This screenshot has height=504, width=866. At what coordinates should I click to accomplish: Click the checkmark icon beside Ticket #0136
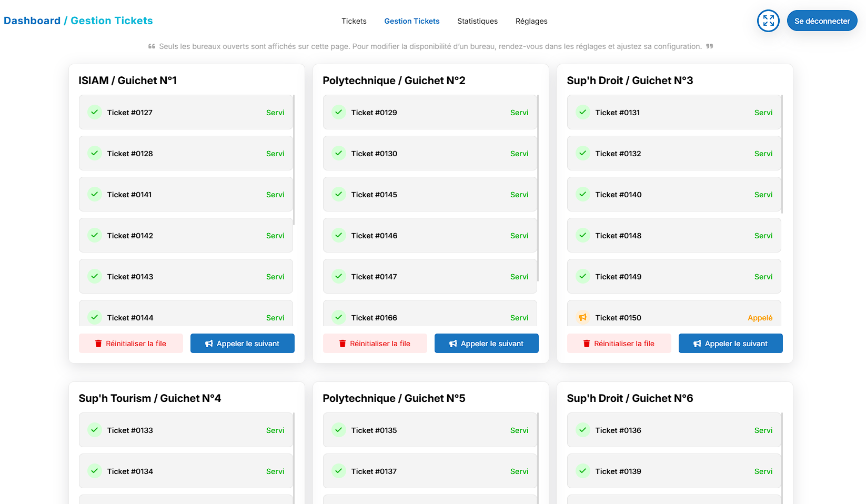click(582, 430)
